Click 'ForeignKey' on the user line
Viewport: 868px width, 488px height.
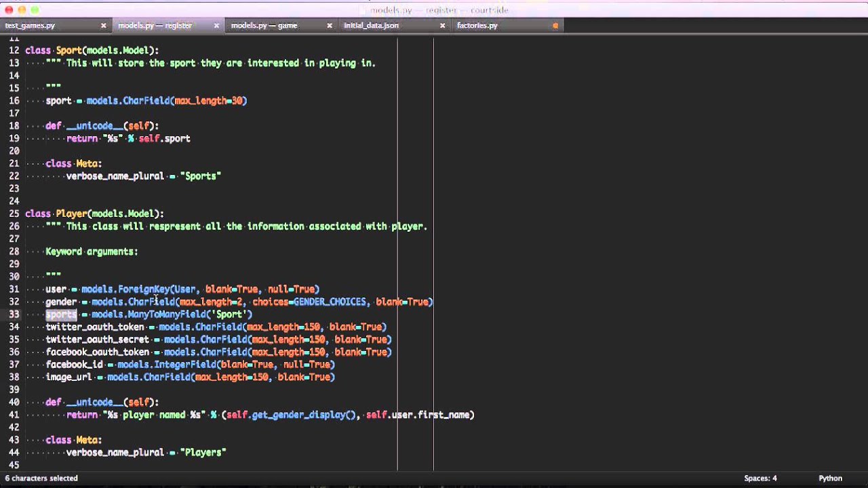pyautogui.click(x=144, y=289)
